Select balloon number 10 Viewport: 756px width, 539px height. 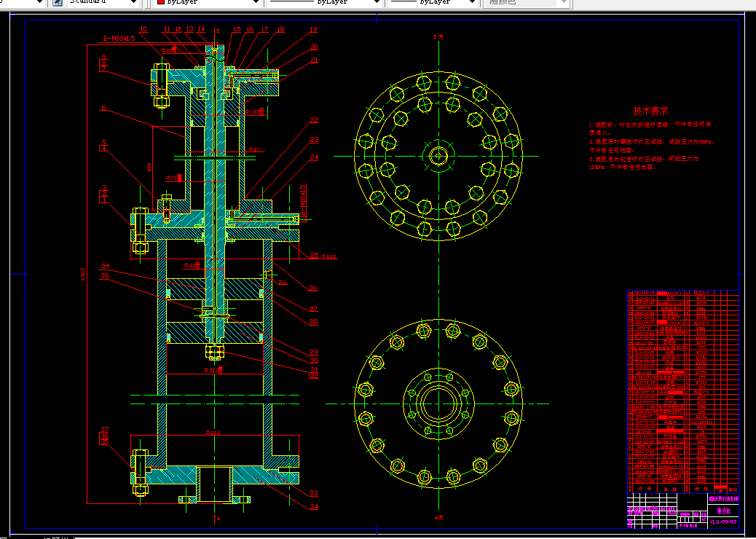tap(143, 29)
